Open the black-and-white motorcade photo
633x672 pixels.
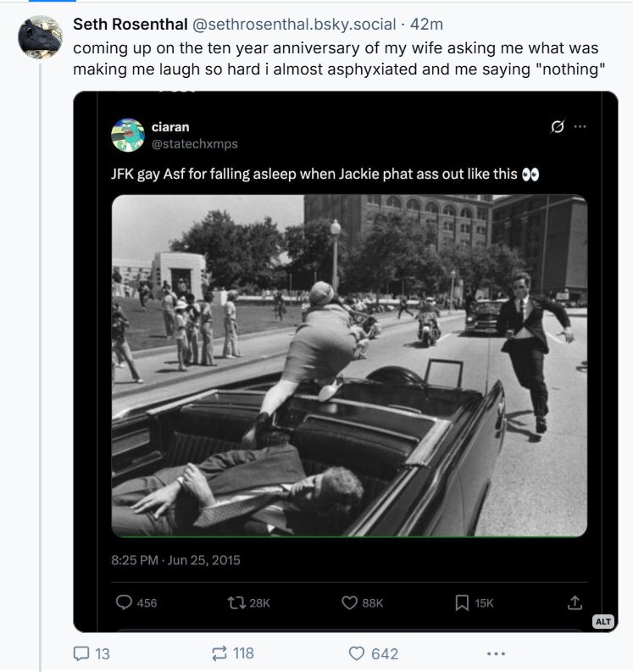click(x=349, y=366)
